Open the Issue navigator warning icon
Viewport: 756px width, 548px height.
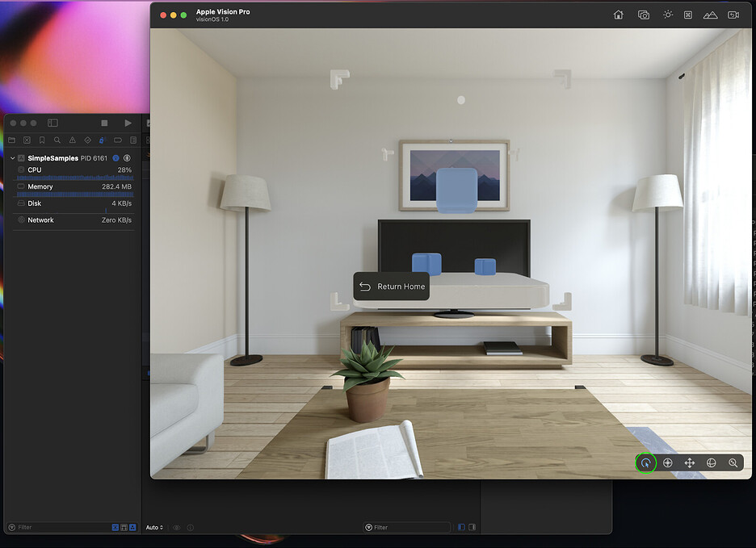tap(73, 140)
